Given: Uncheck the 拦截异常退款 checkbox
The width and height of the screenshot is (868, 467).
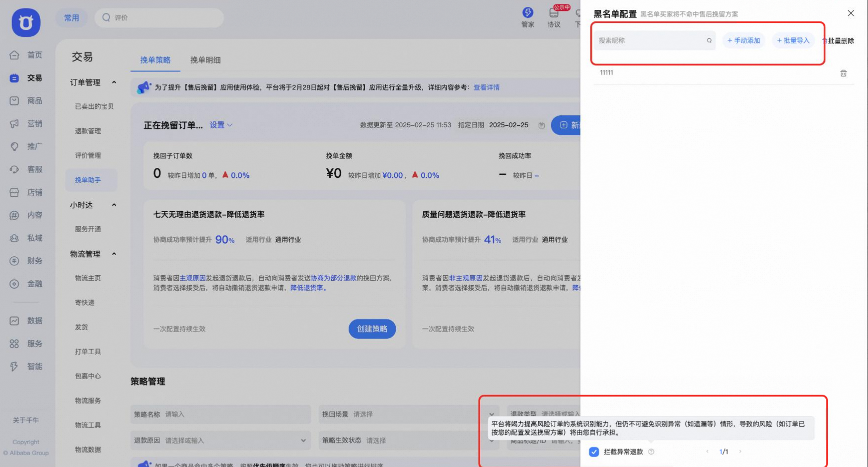Looking at the screenshot, I should point(594,452).
